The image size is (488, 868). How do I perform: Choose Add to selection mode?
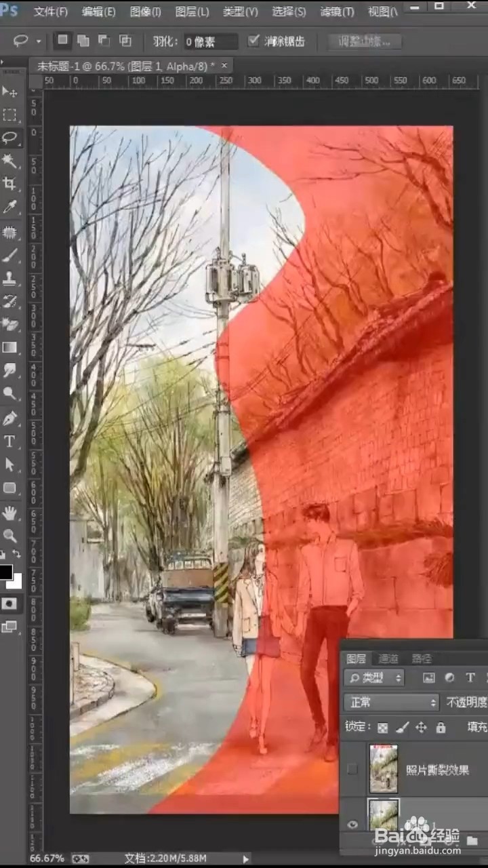click(x=83, y=41)
